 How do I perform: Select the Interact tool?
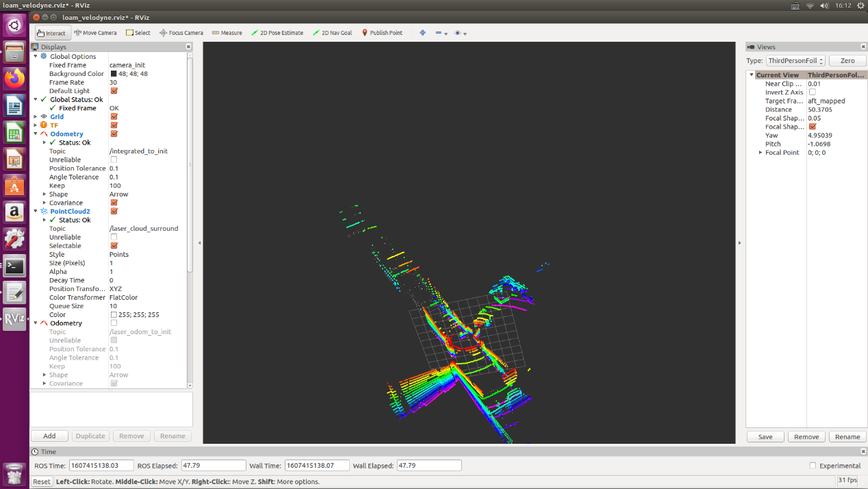point(52,33)
